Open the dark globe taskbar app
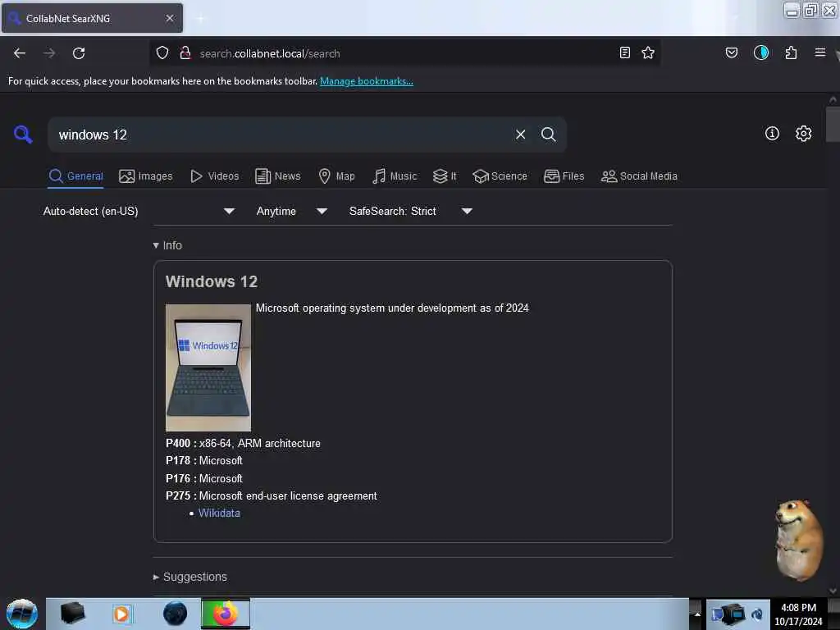840x630 pixels. tap(175, 614)
